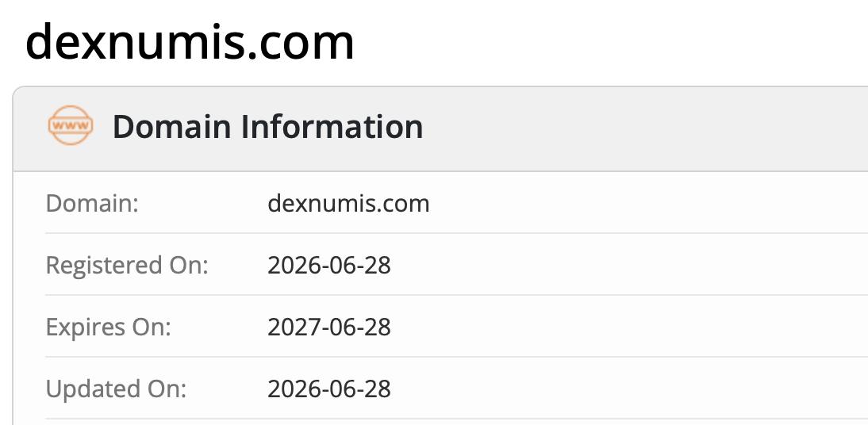Click the orange www globe icon
This screenshot has width=868, height=425.
click(71, 125)
